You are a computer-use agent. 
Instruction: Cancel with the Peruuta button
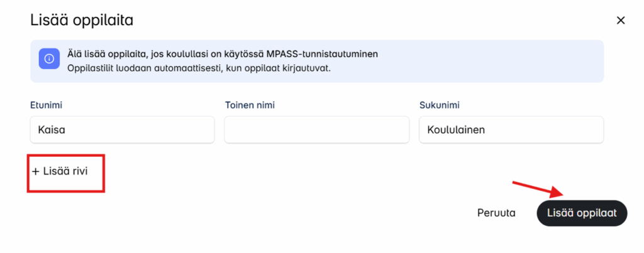point(496,213)
